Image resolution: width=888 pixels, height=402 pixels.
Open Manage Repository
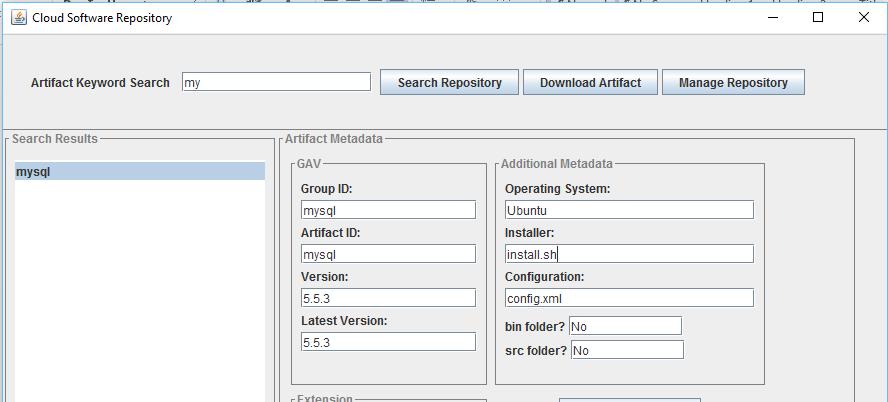click(733, 82)
